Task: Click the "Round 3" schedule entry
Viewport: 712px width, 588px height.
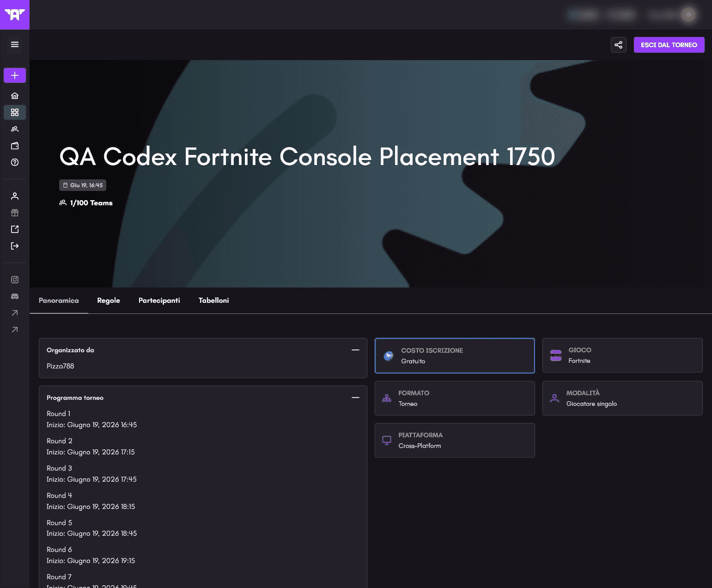Action: pos(59,468)
